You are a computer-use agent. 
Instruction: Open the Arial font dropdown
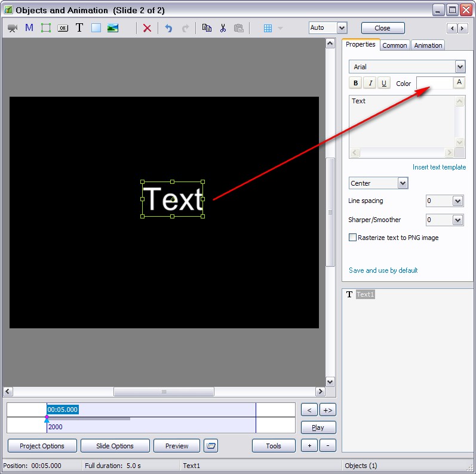[x=459, y=67]
